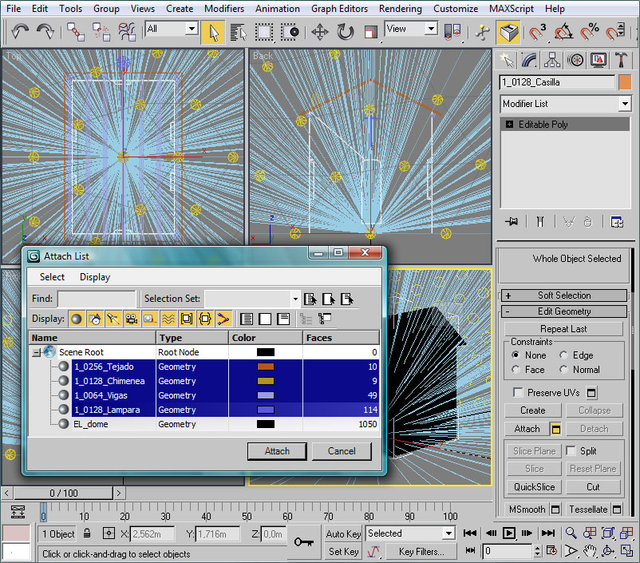Click the selection lock toggle icon
The height and width of the screenshot is (563, 640).
(x=87, y=534)
